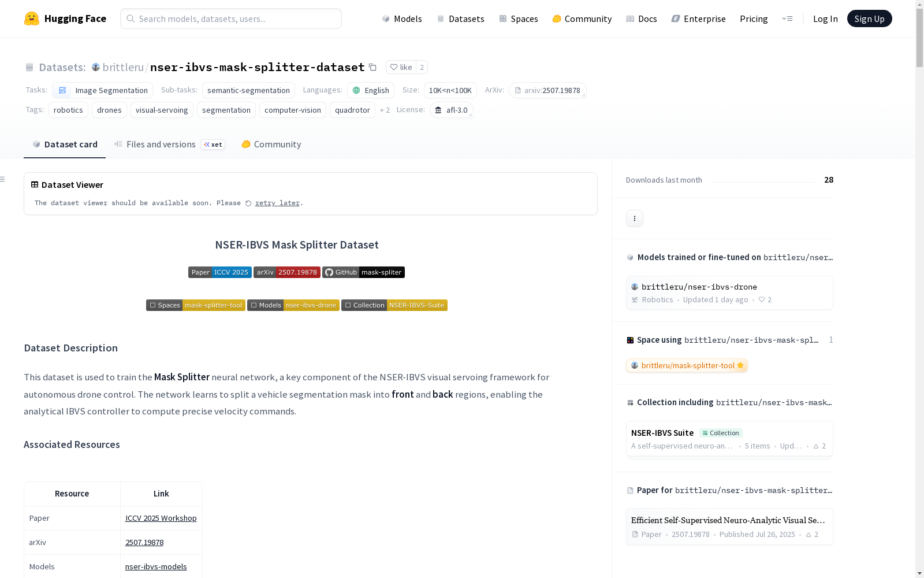Select the 10K<n<100K size tag

pos(450,90)
